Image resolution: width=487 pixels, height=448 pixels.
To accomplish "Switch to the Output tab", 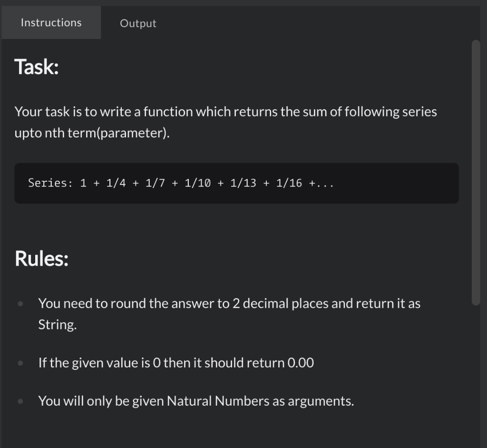I will click(137, 23).
